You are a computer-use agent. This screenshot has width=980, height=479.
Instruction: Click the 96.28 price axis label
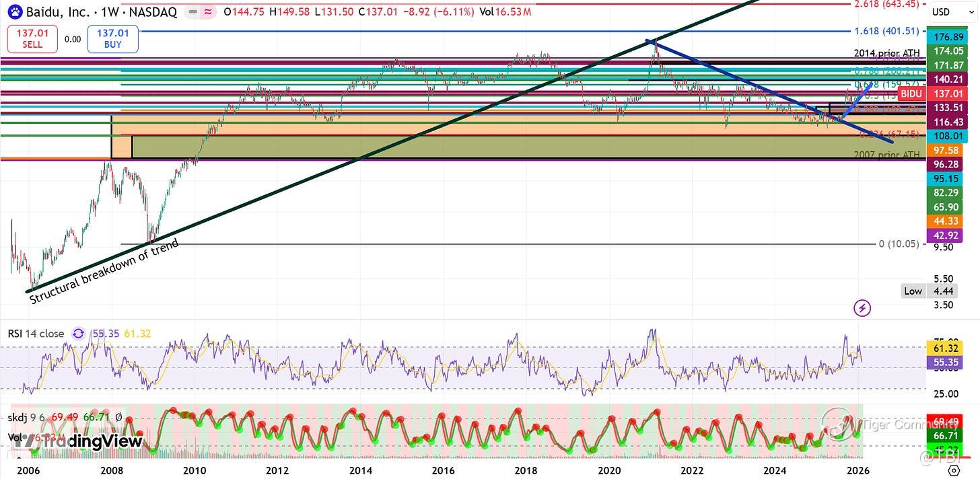click(x=946, y=164)
